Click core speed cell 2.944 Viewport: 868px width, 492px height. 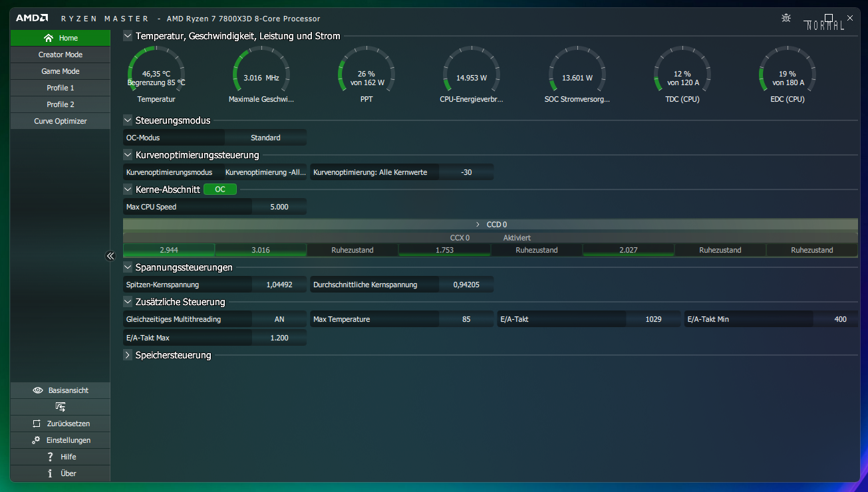(x=169, y=250)
